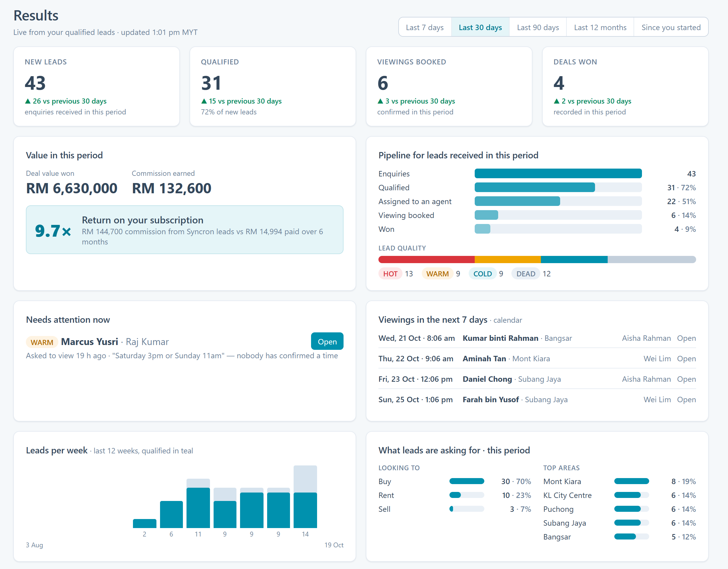
Task: Click the weekly bar labeled 6
Action: (171, 514)
